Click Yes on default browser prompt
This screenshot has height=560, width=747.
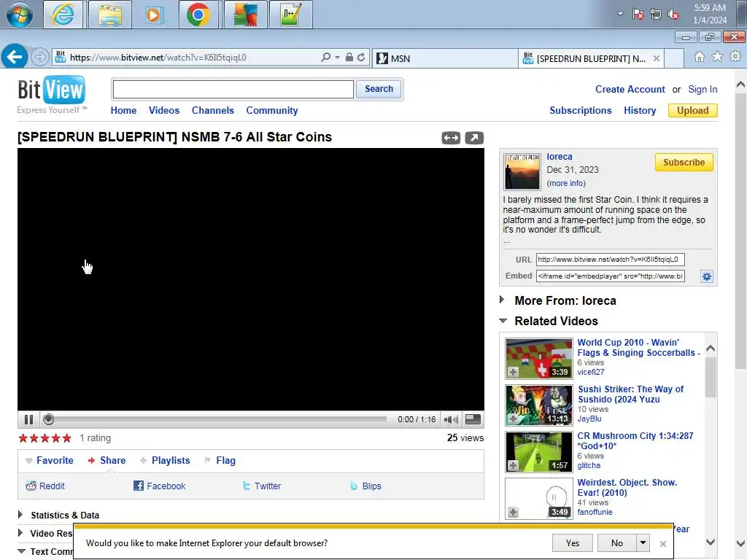point(573,543)
